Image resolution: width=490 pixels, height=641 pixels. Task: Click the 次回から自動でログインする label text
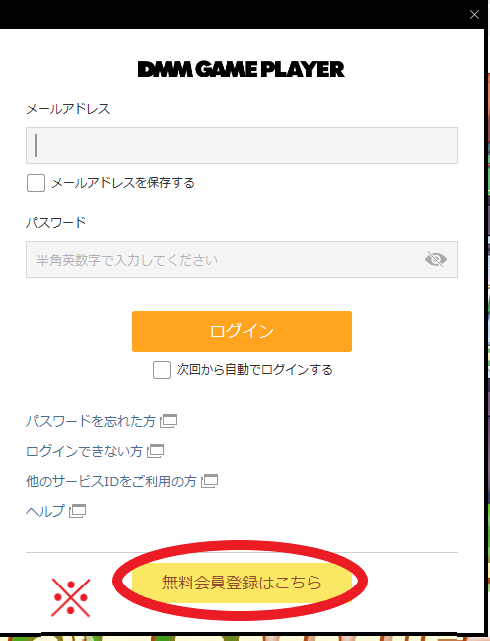pos(255,370)
